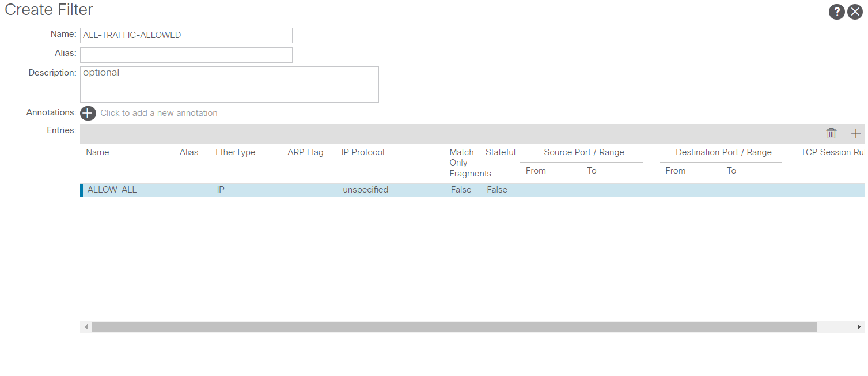Viewport: 868px width, 376px height.
Task: Click the unspecified IP Protocol cell
Action: click(x=365, y=190)
